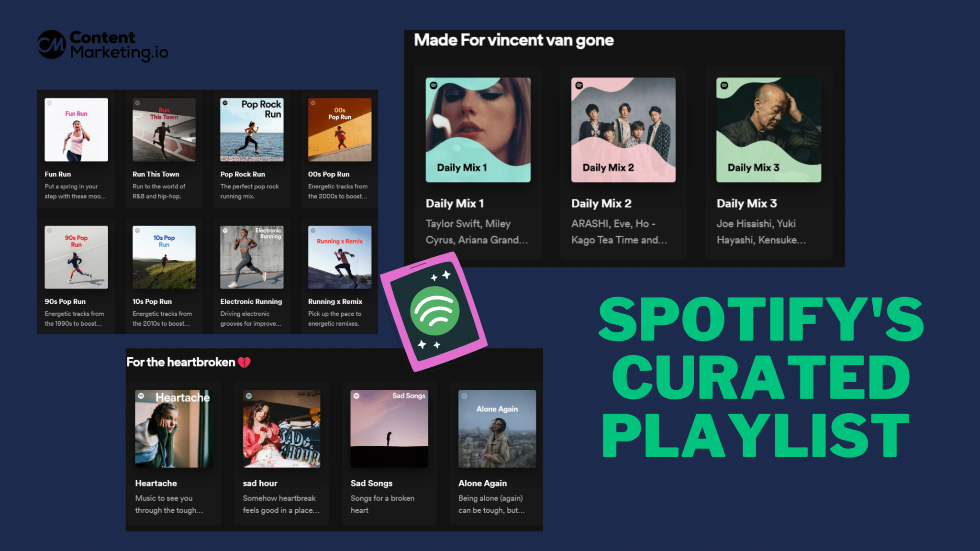
Task: Open the Daily Mix 1 cover art
Action: click(478, 130)
